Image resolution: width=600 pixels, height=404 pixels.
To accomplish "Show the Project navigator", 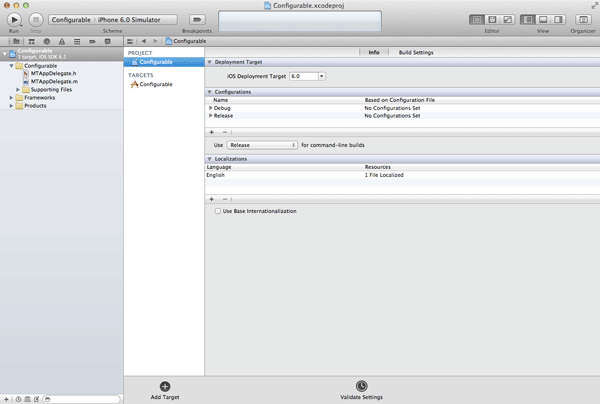I will coord(16,41).
